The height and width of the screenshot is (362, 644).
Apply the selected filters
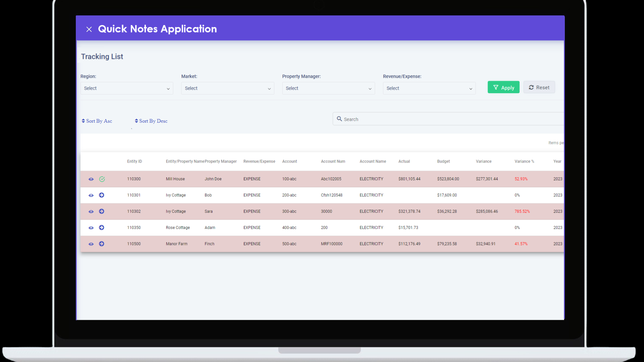tap(503, 87)
